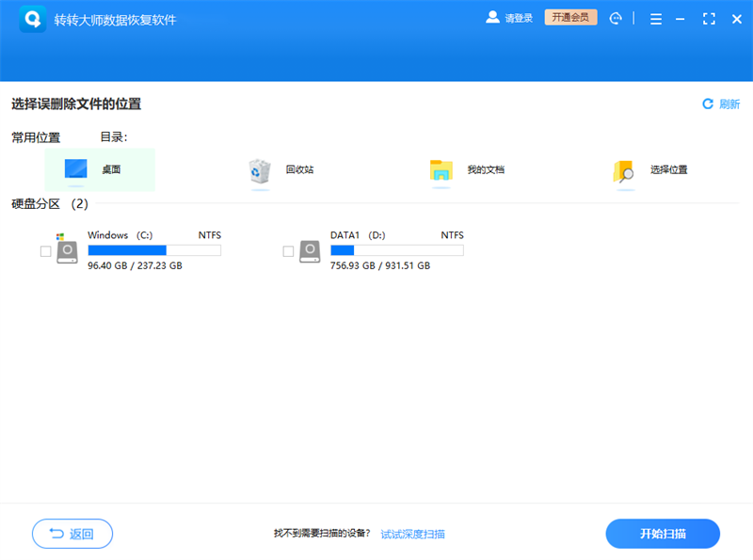
Task: Click the 开通会员 (Open Membership) button
Action: pyautogui.click(x=570, y=17)
